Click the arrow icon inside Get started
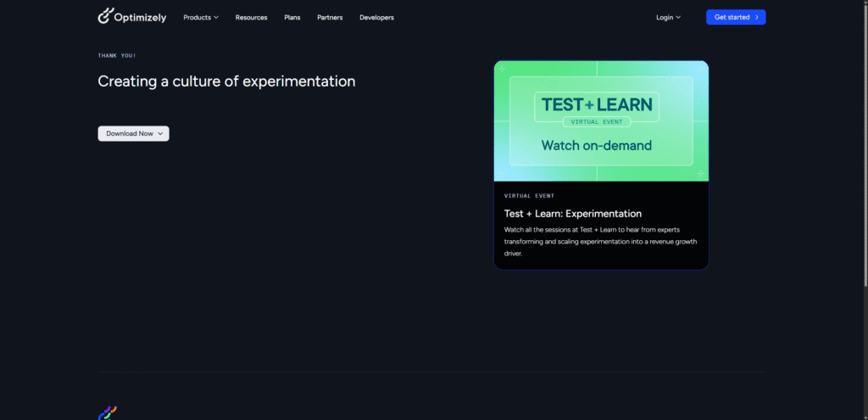The width and height of the screenshot is (868, 420). click(x=756, y=17)
